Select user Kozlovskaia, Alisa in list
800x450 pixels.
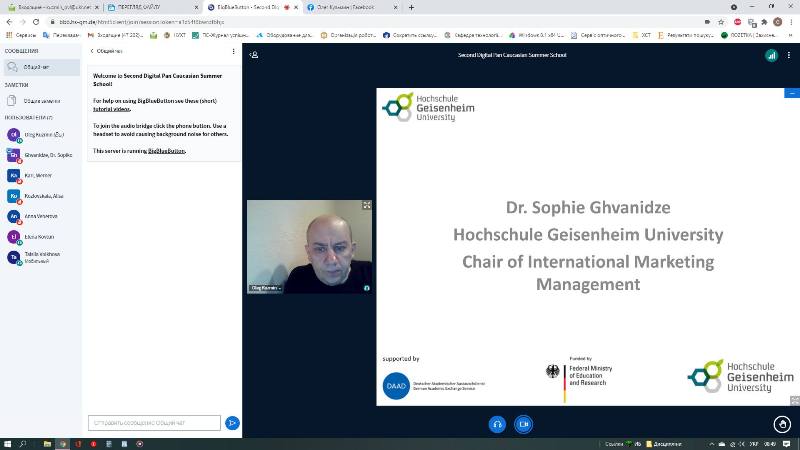click(42, 196)
